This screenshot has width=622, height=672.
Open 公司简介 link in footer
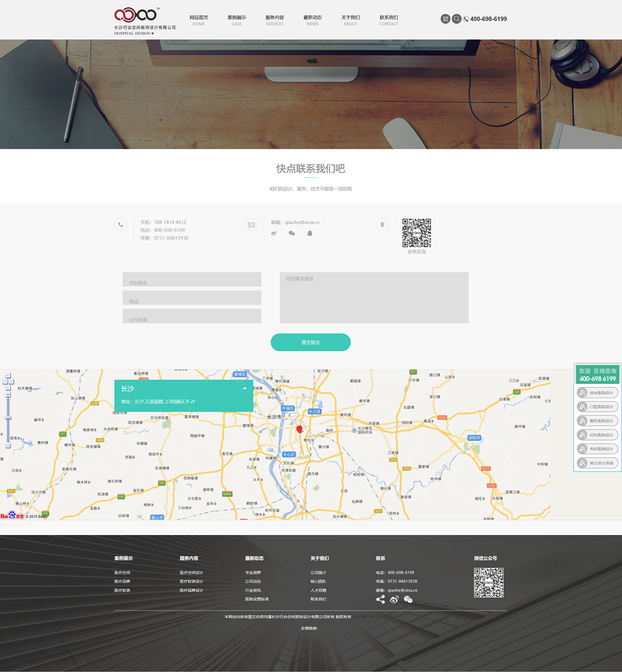(318, 572)
